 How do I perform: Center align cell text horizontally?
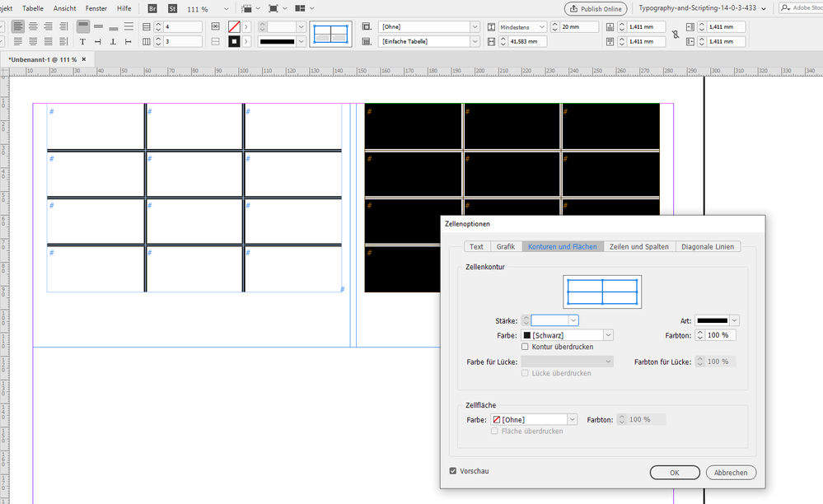tap(33, 26)
